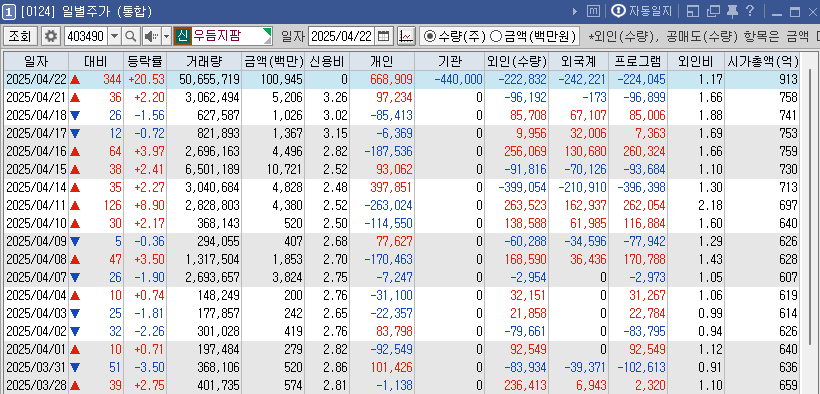Click the 신용비 column header
820x394 pixels.
click(x=327, y=62)
